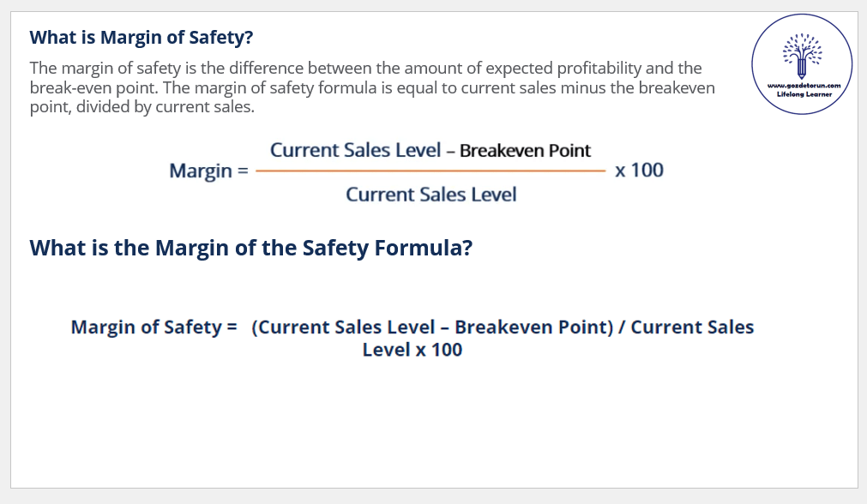Click the "Level x 100" line of formula

(412, 350)
